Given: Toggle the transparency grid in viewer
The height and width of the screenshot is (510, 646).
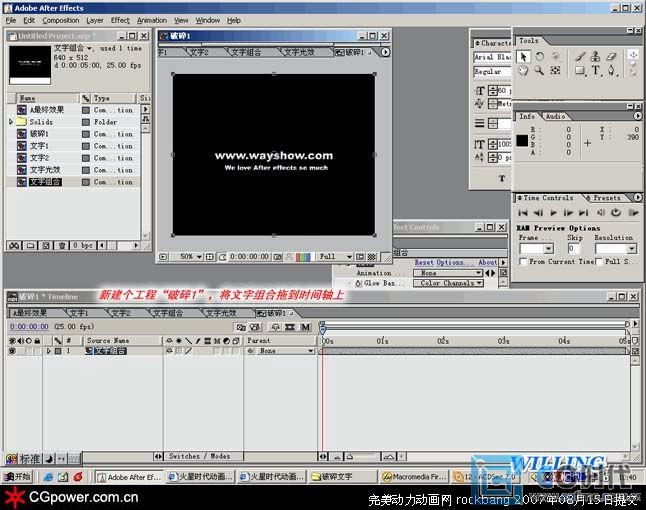Looking at the screenshot, I should click(x=372, y=257).
